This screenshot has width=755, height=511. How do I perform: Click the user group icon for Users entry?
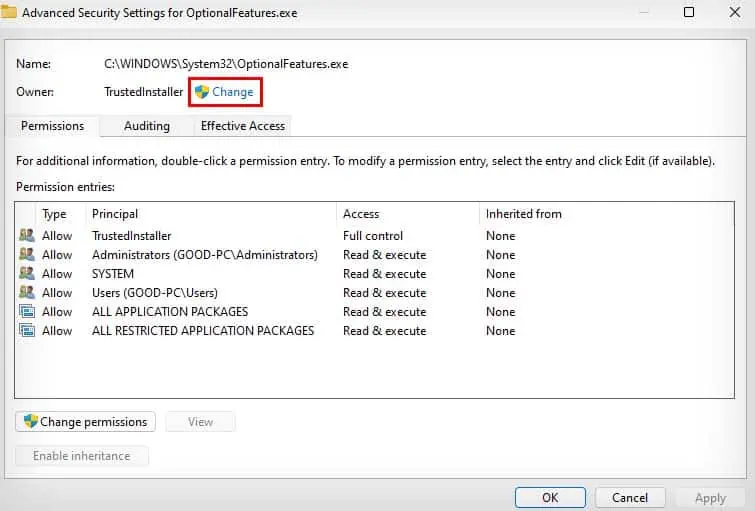(27, 292)
